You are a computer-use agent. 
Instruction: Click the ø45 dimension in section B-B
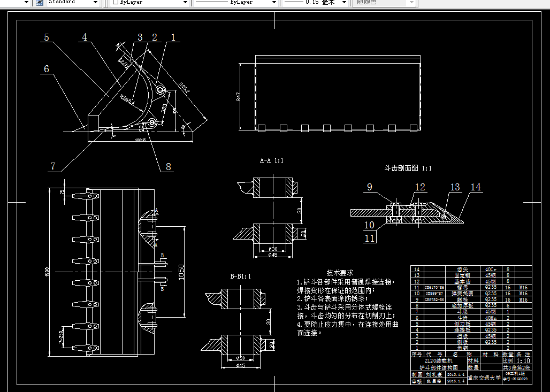tap(241, 365)
